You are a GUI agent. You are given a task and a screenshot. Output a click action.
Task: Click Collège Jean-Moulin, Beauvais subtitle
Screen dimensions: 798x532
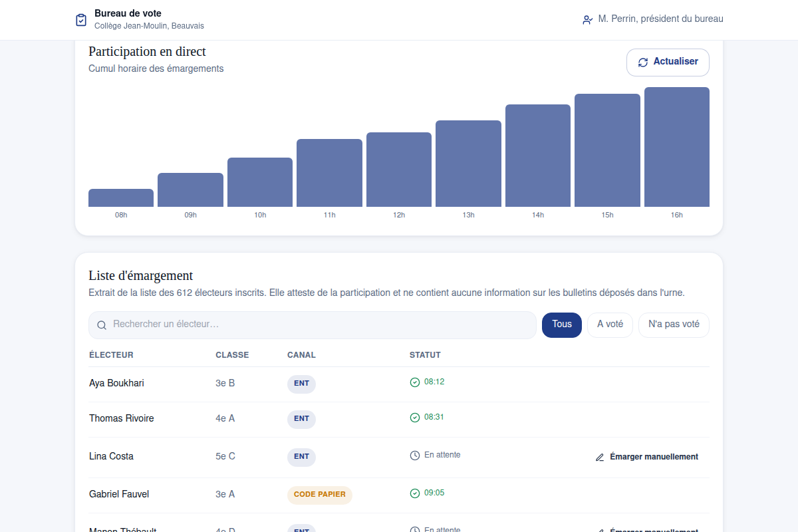(149, 26)
